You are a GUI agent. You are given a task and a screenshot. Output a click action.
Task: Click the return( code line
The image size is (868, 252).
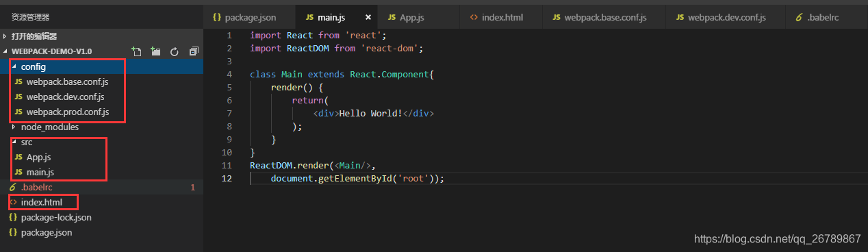point(310,100)
